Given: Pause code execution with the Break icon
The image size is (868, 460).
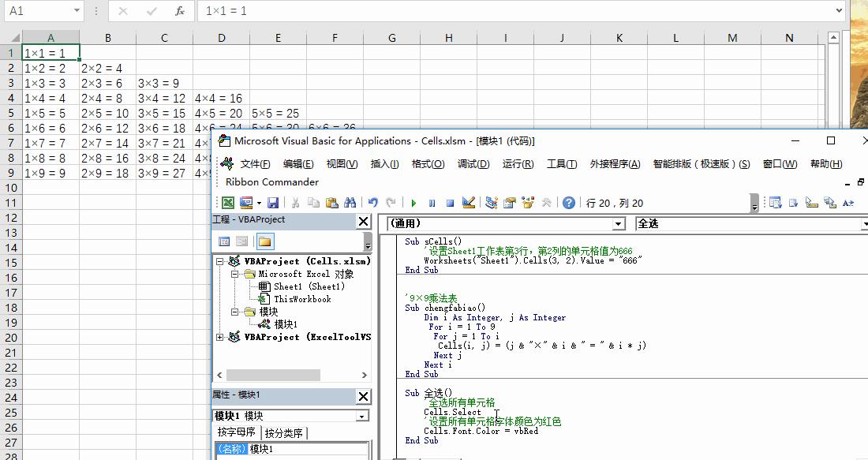Looking at the screenshot, I should click(432, 203).
